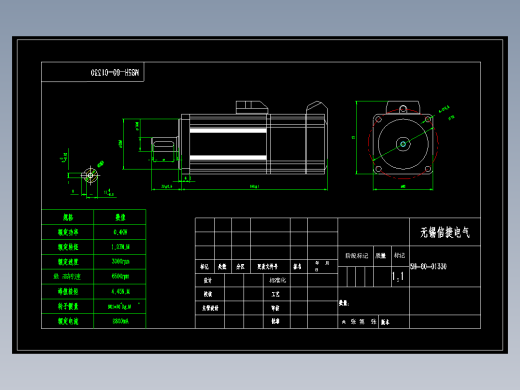Select the 校核 label in title block
This screenshot has height=390, width=520.
point(208,294)
